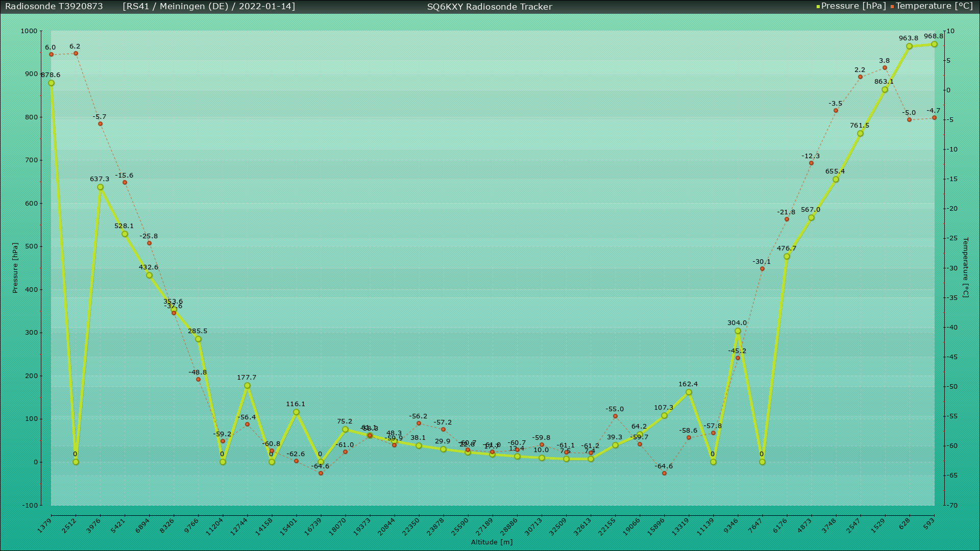Click the 761.5 pressure data point

pos(860,134)
